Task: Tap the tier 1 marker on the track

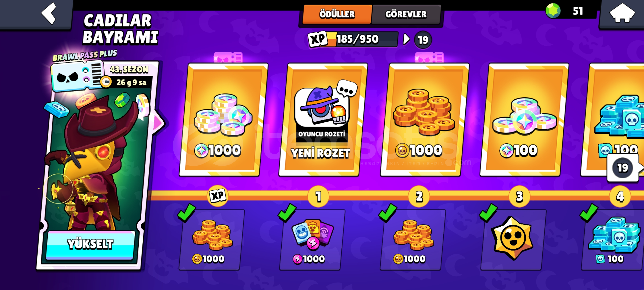Action: [x=318, y=197]
